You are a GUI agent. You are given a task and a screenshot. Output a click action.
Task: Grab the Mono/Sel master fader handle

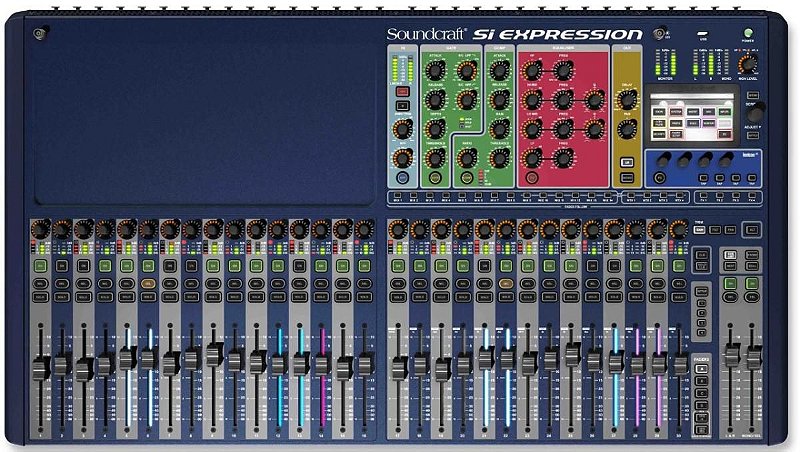[x=752, y=357]
